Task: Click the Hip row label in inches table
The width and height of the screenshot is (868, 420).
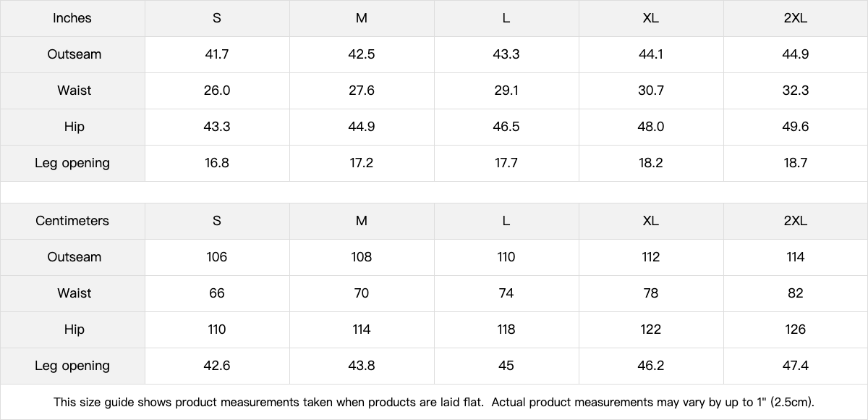Action: (x=75, y=127)
